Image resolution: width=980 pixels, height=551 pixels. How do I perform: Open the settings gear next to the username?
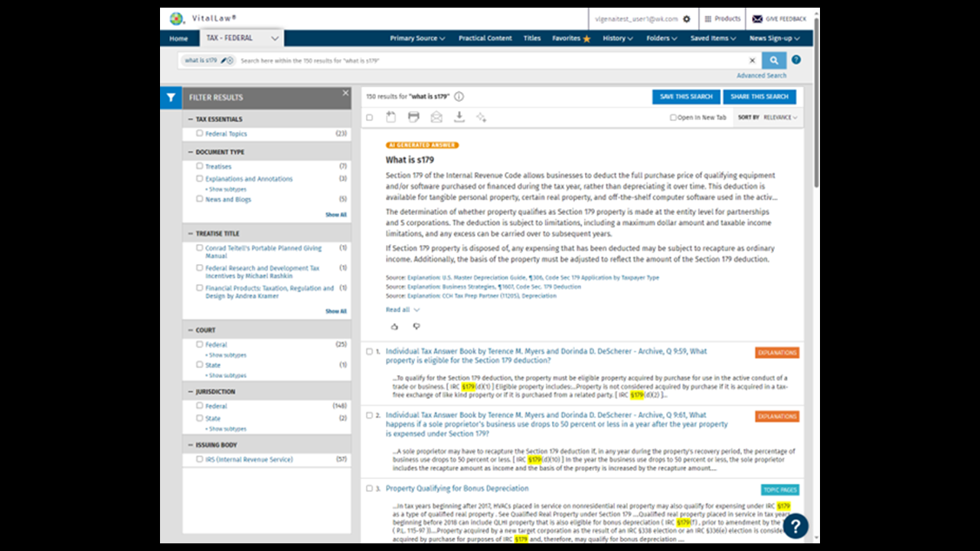coord(687,18)
